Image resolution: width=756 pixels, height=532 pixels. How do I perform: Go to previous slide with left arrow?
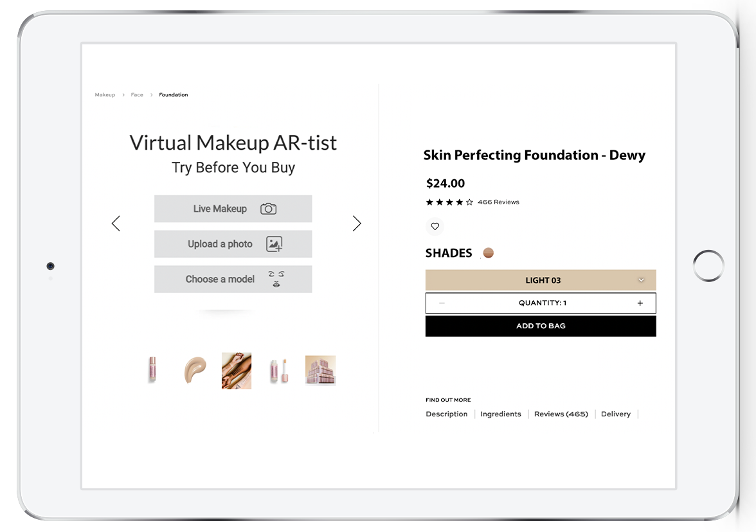tap(116, 223)
